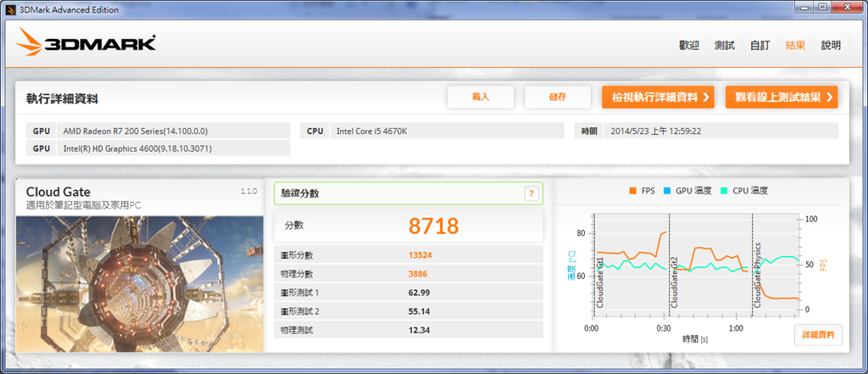Click the 儲存 button

pos(558,97)
